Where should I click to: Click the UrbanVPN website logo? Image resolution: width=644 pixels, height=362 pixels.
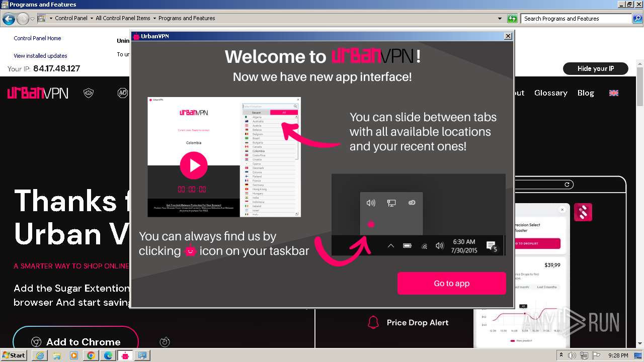point(38,93)
